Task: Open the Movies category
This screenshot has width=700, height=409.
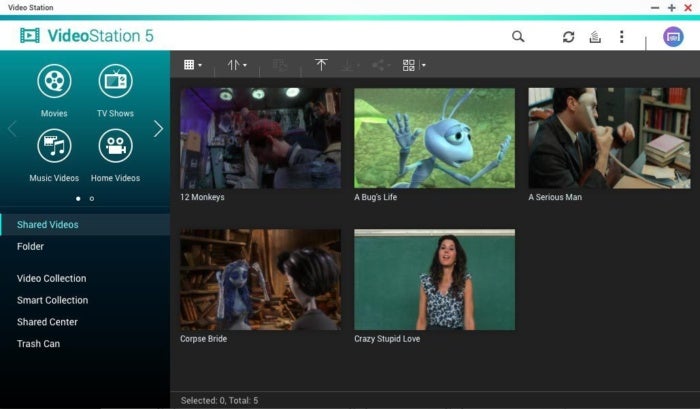Action: coord(54,81)
